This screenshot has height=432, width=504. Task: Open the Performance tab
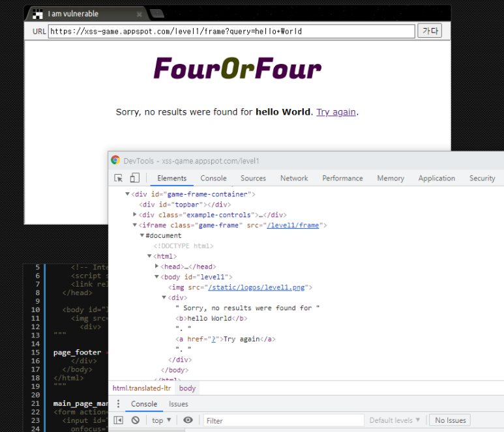(x=343, y=179)
